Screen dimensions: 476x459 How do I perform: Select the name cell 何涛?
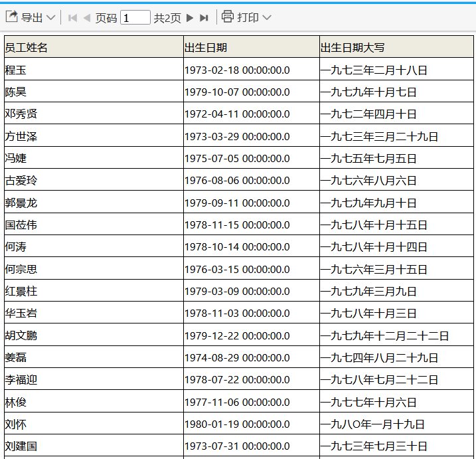[x=94, y=246]
